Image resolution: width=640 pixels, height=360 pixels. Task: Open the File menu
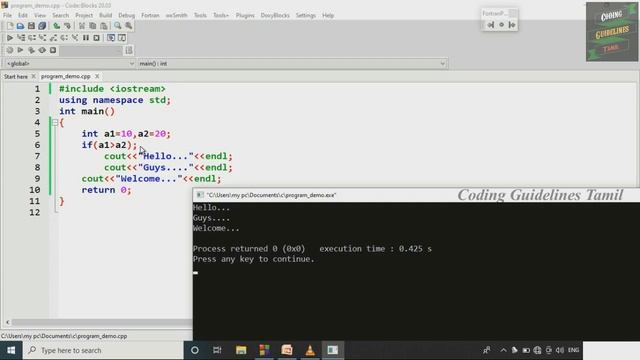click(x=7, y=16)
